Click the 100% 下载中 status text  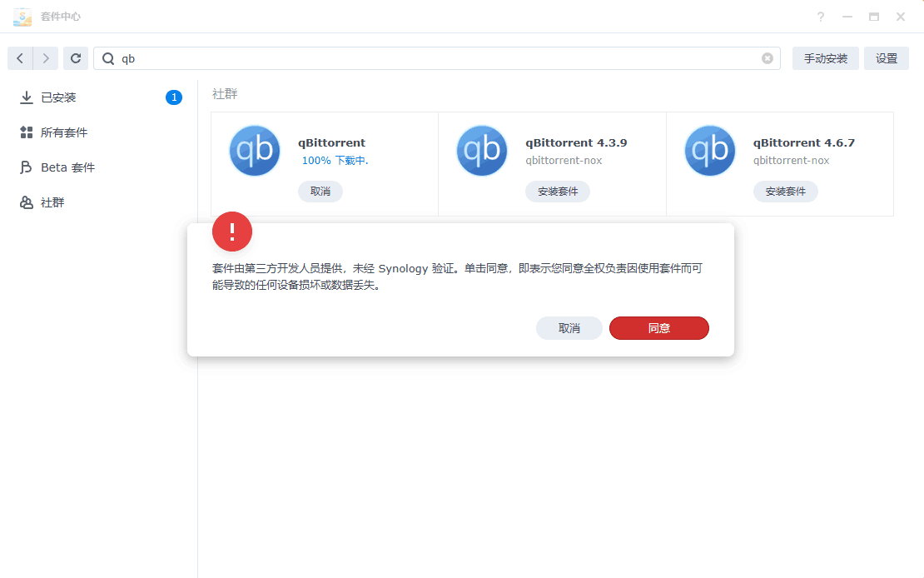click(335, 161)
